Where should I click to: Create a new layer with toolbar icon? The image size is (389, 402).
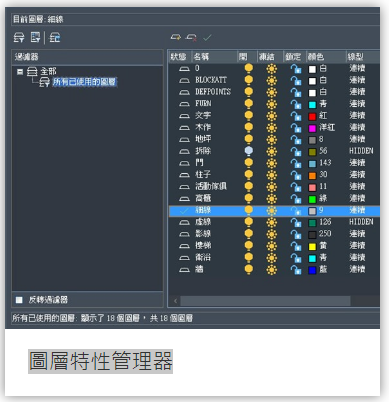coord(176,37)
